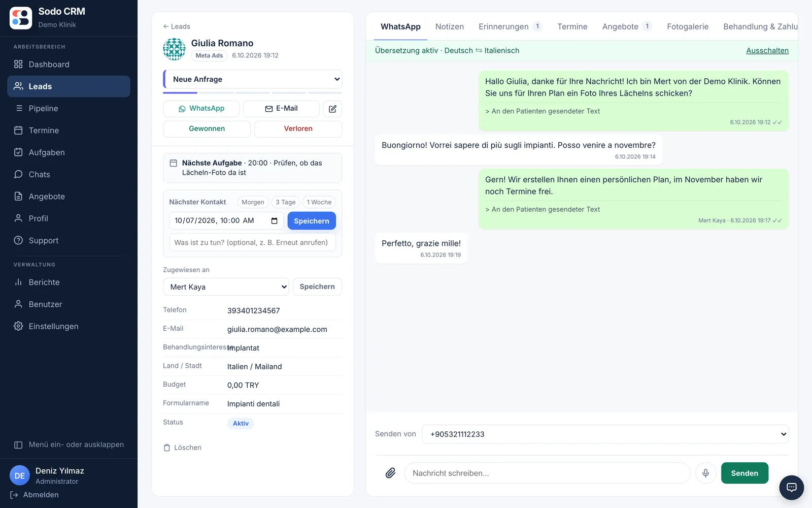Open the floating chat widget icon

[x=791, y=487]
